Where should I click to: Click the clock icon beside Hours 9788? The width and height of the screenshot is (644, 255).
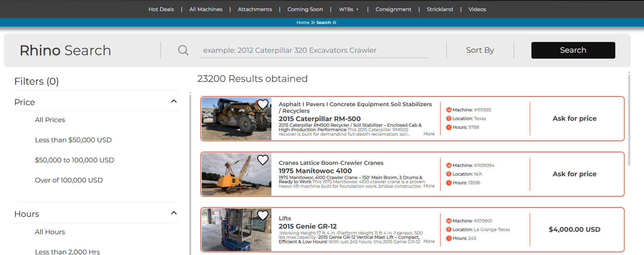(449, 127)
